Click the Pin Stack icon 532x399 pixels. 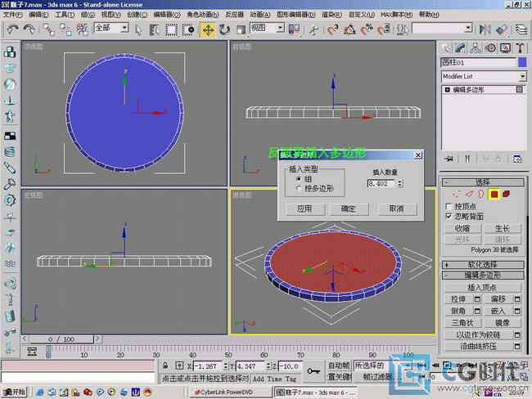(x=449, y=159)
